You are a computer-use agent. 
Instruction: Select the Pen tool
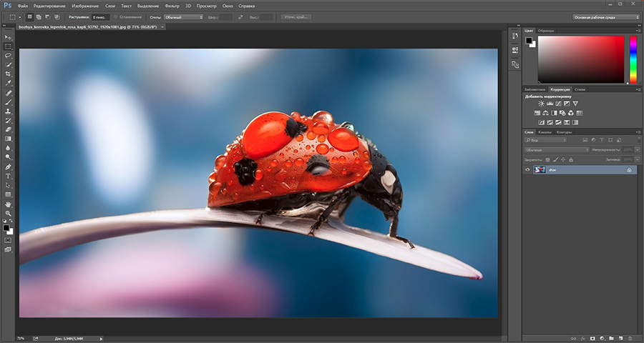tap(8, 167)
